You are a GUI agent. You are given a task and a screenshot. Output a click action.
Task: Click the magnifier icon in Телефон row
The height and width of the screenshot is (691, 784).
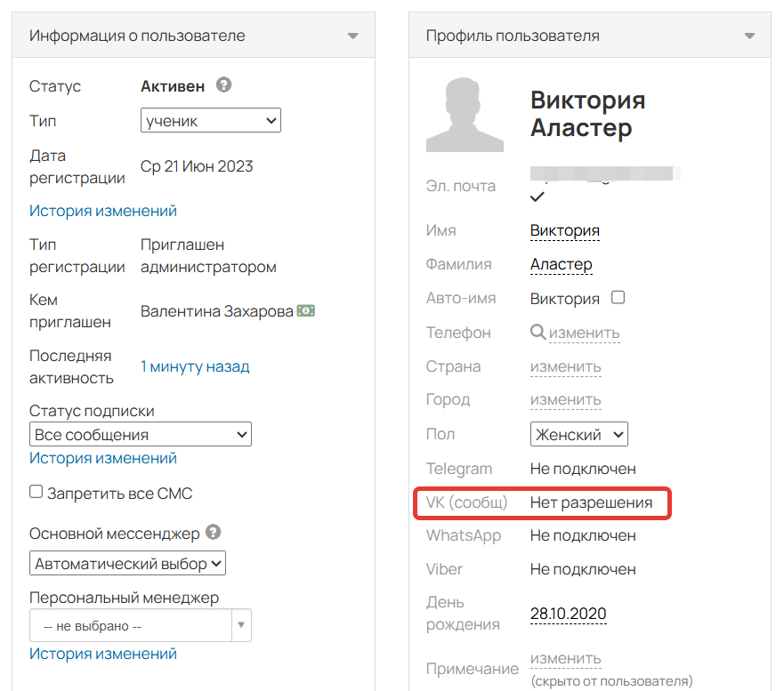pyautogui.click(x=537, y=332)
